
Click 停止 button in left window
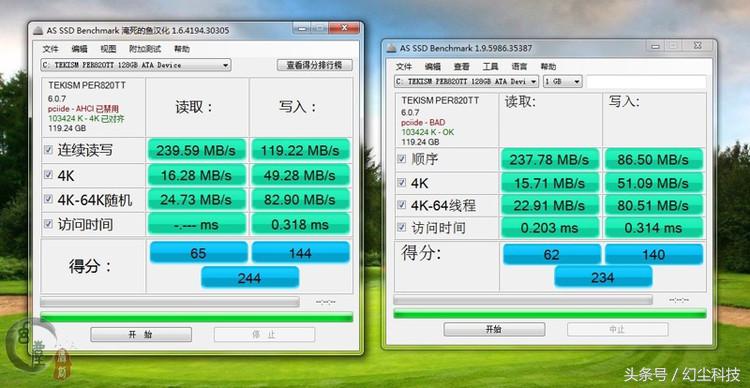coord(265,334)
